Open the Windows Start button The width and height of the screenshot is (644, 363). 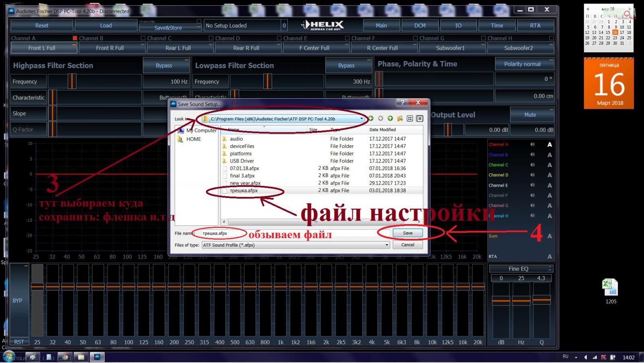tap(9, 357)
